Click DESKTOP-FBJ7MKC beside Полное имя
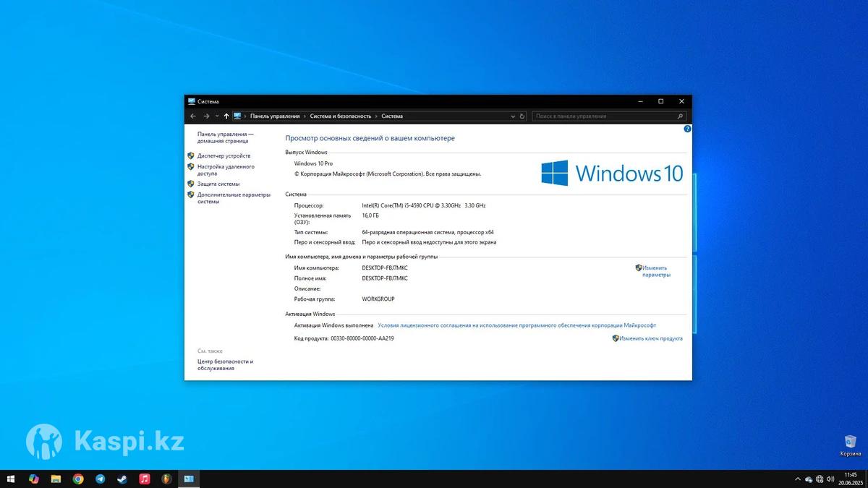 click(x=385, y=278)
